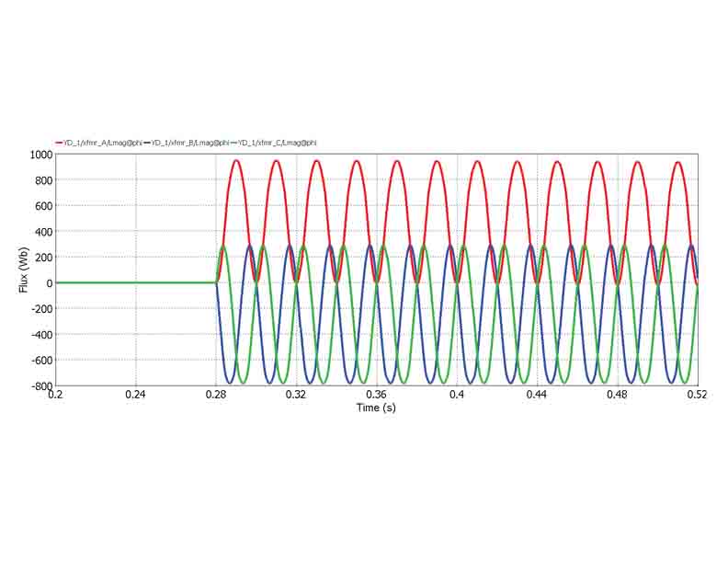The height and width of the screenshot is (563, 728).
Task: Click the 400 tick label on y-axis
Action: coord(43,232)
